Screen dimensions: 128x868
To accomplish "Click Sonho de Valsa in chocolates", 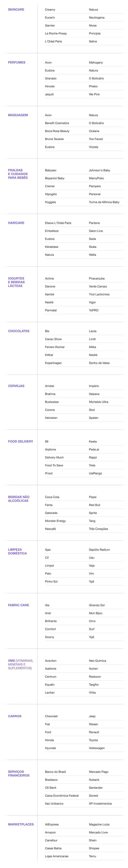I will 99,363.
